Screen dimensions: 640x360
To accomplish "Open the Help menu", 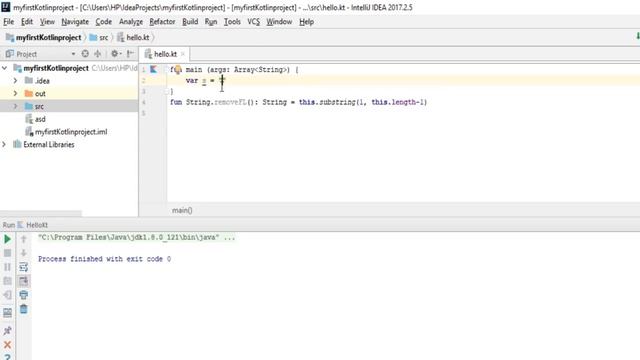I will (307, 22).
